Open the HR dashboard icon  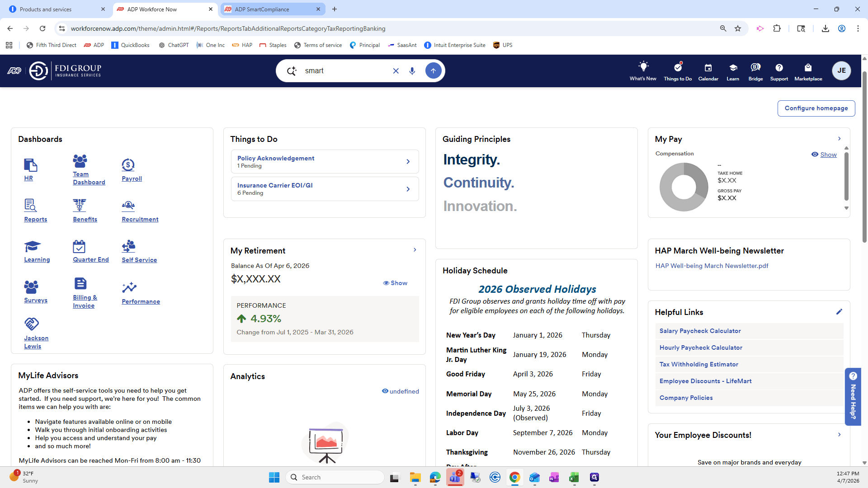tap(30, 165)
